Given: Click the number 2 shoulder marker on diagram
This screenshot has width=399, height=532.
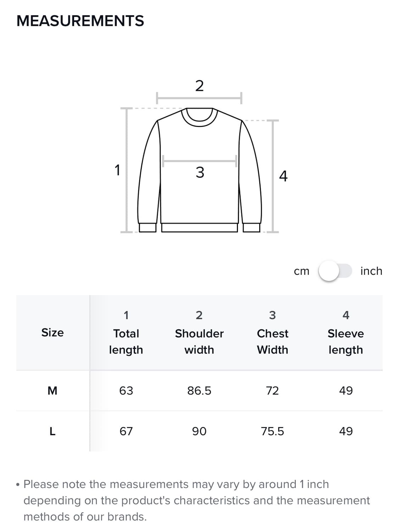Looking at the screenshot, I should (x=199, y=86).
